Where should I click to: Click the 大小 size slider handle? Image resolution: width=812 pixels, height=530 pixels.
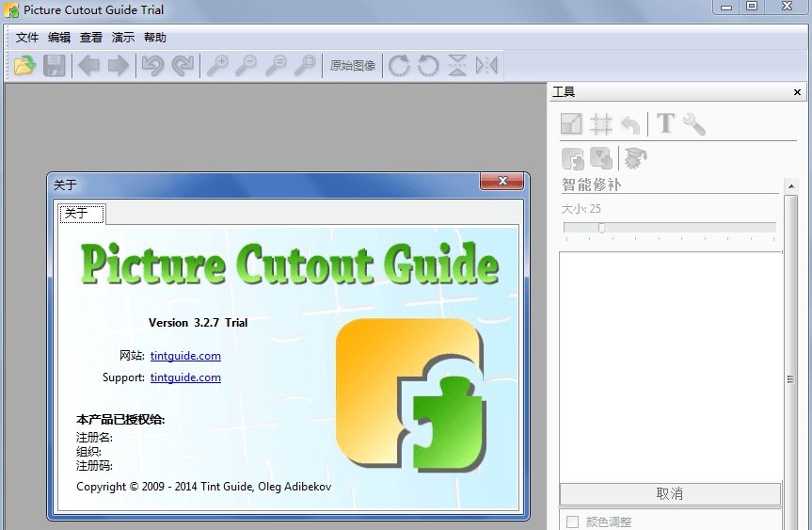(x=601, y=228)
